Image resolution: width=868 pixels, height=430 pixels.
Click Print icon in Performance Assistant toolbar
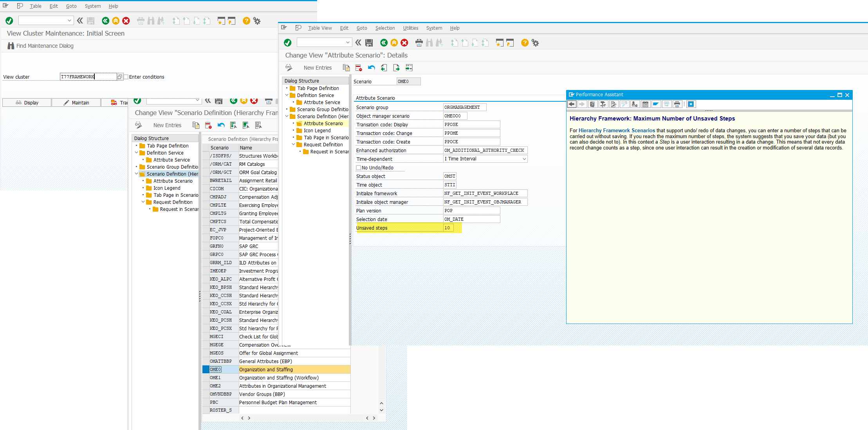click(x=677, y=104)
